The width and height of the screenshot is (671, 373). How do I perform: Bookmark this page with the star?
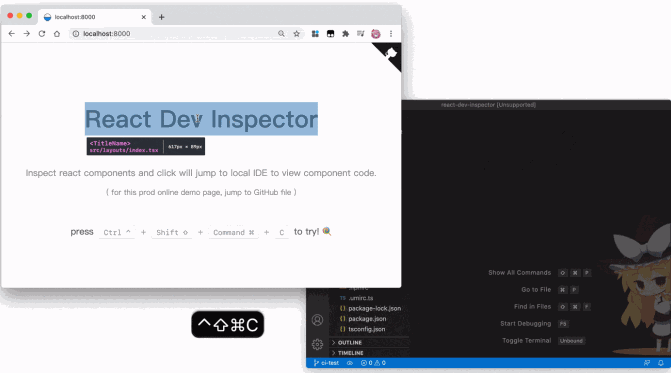(x=296, y=34)
